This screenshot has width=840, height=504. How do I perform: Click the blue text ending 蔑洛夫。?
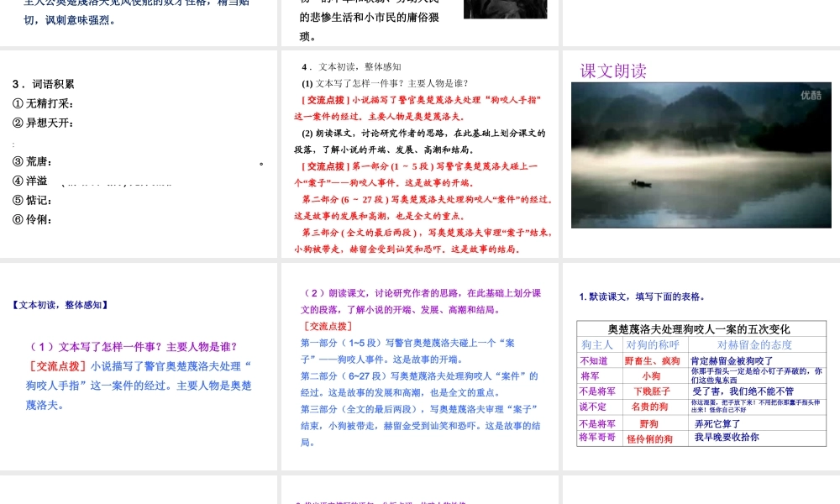45,405
